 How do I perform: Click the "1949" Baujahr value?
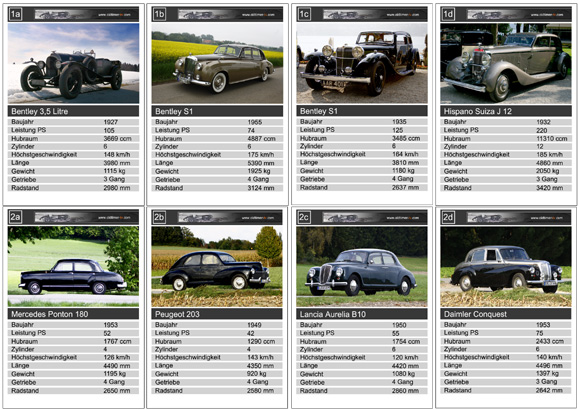pos(254,325)
